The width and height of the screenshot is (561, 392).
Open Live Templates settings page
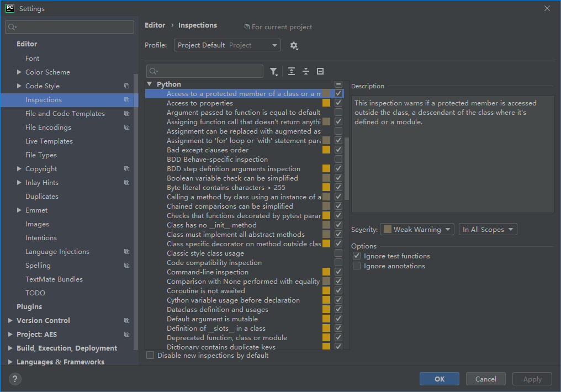pyautogui.click(x=49, y=141)
